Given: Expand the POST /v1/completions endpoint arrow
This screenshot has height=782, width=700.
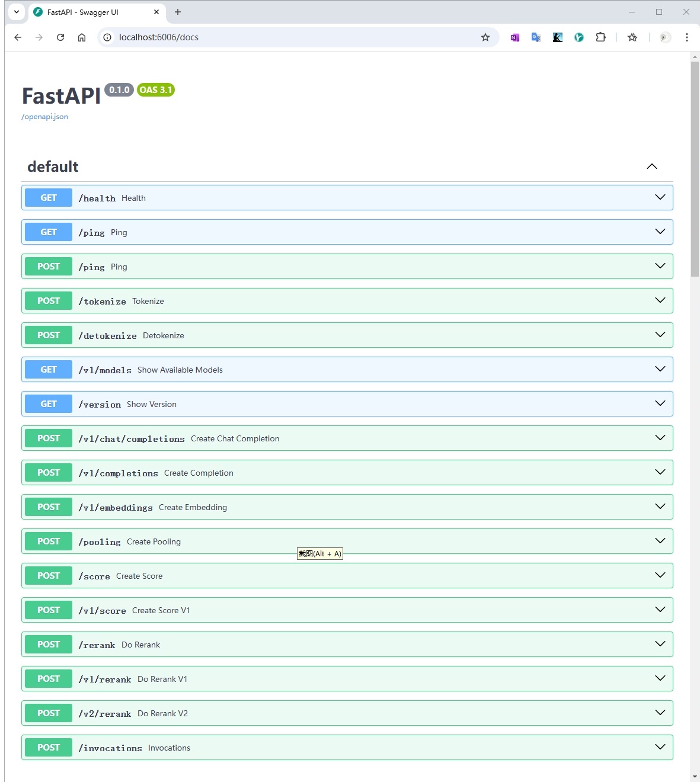Looking at the screenshot, I should (x=660, y=472).
